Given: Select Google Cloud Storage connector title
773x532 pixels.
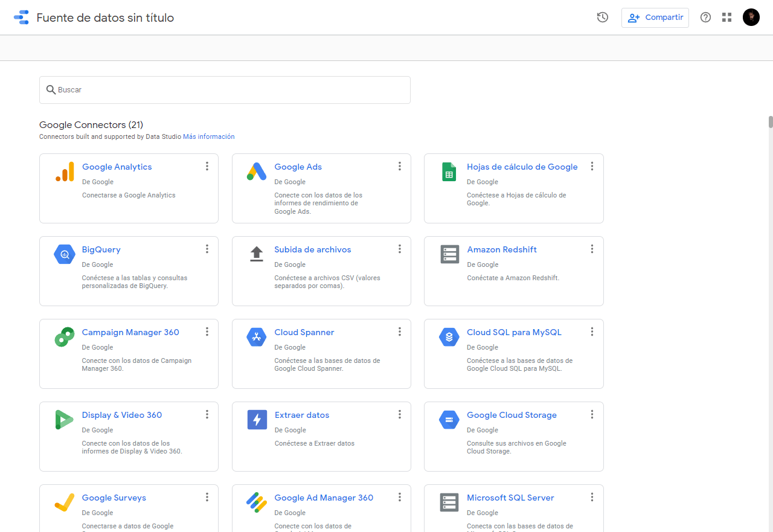Looking at the screenshot, I should (x=512, y=415).
